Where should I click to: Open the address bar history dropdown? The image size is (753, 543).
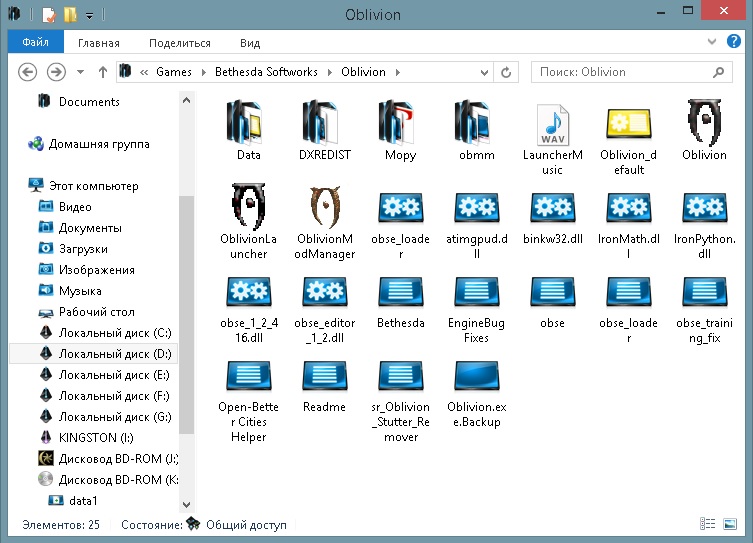[484, 72]
